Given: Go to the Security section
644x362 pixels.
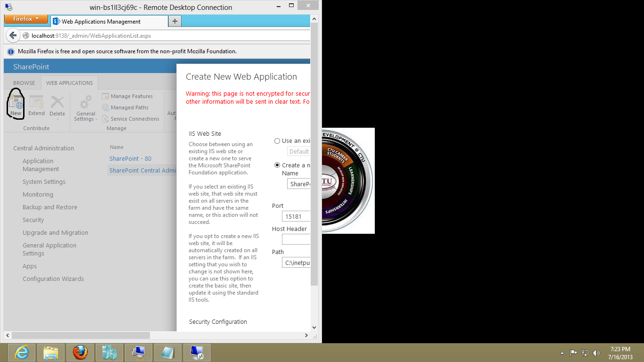Looking at the screenshot, I should pos(33,220).
